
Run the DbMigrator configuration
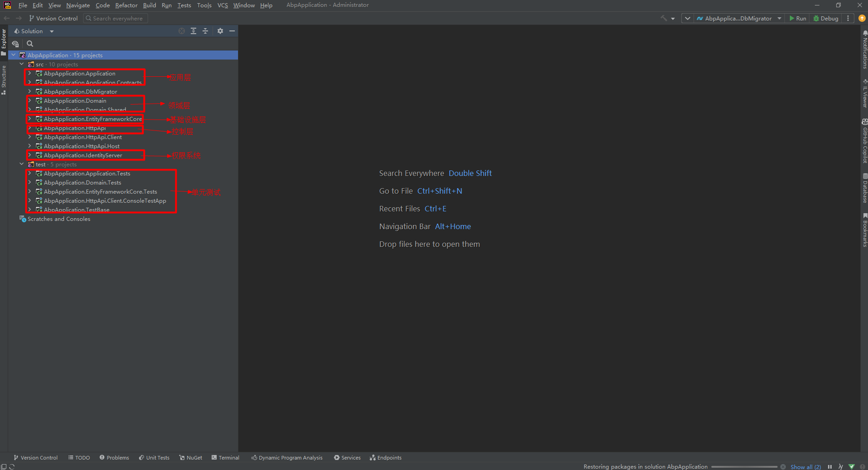pyautogui.click(x=798, y=18)
